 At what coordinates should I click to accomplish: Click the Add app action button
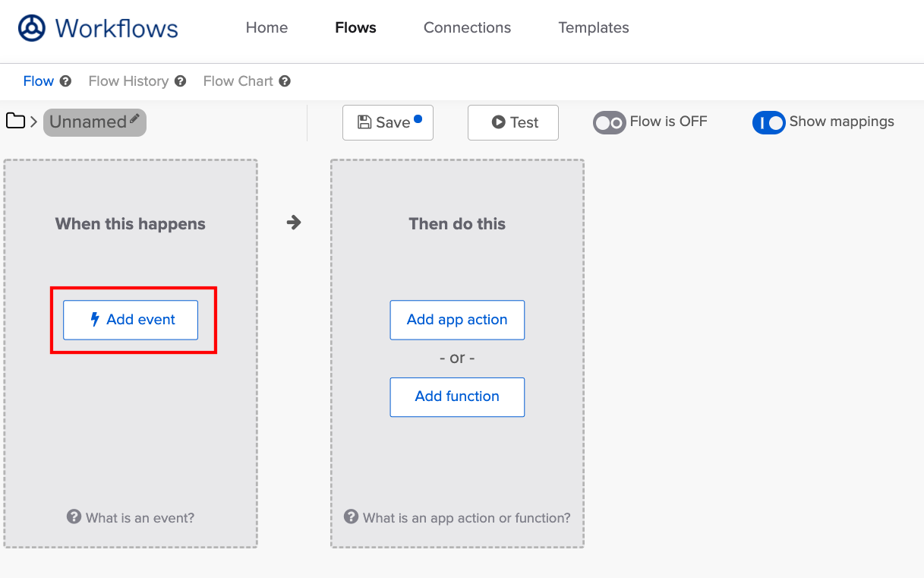[x=457, y=320]
